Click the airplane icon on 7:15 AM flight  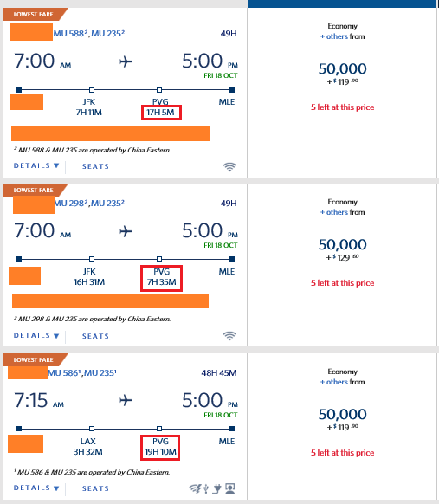click(126, 400)
